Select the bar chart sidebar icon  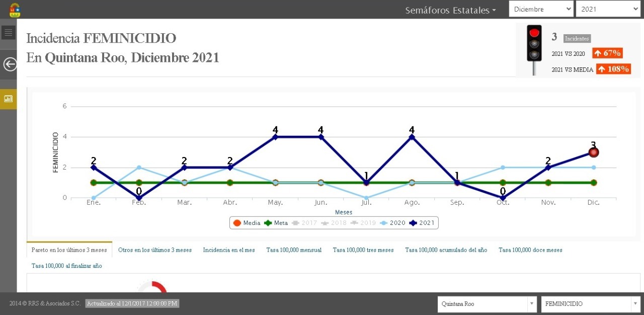[8, 99]
